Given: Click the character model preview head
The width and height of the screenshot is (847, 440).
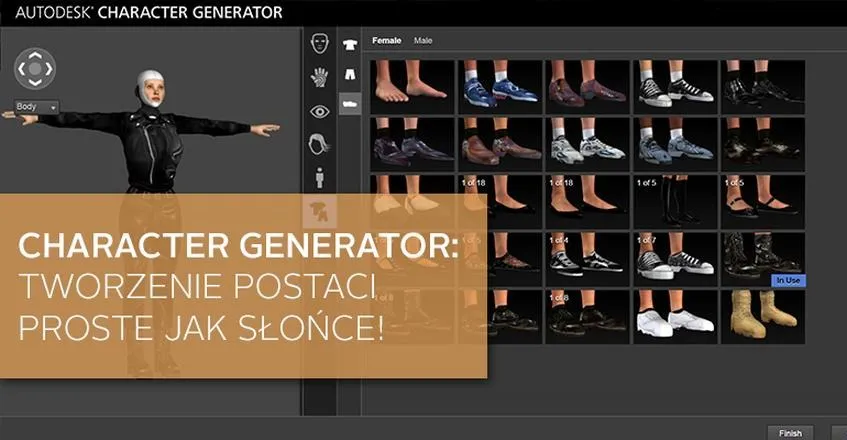Looking at the screenshot, I should [x=150, y=89].
